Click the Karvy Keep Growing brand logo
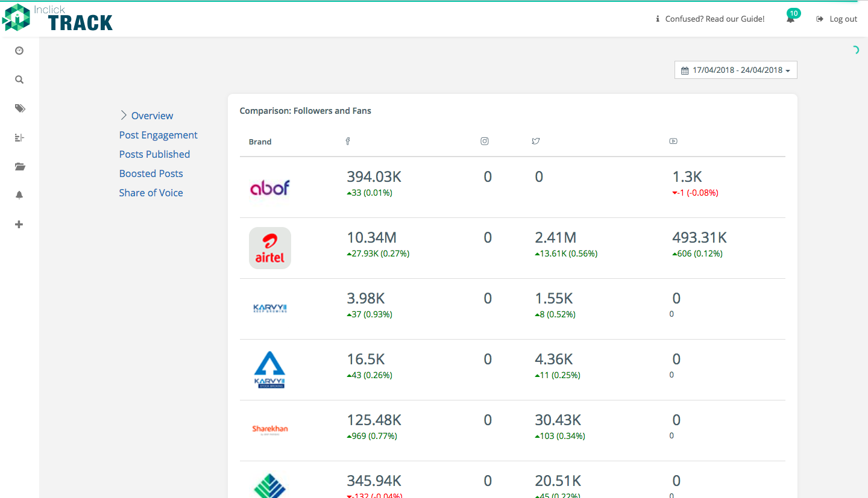 tap(270, 308)
